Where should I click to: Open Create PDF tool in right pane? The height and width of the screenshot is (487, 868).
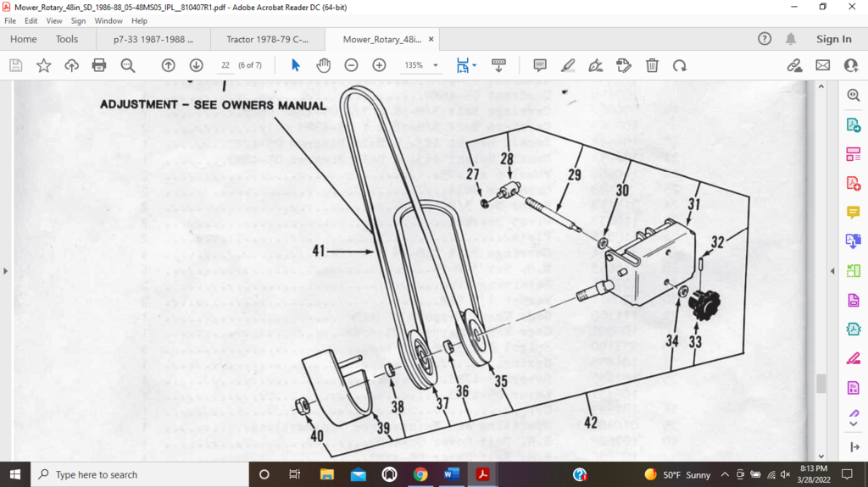(x=853, y=183)
